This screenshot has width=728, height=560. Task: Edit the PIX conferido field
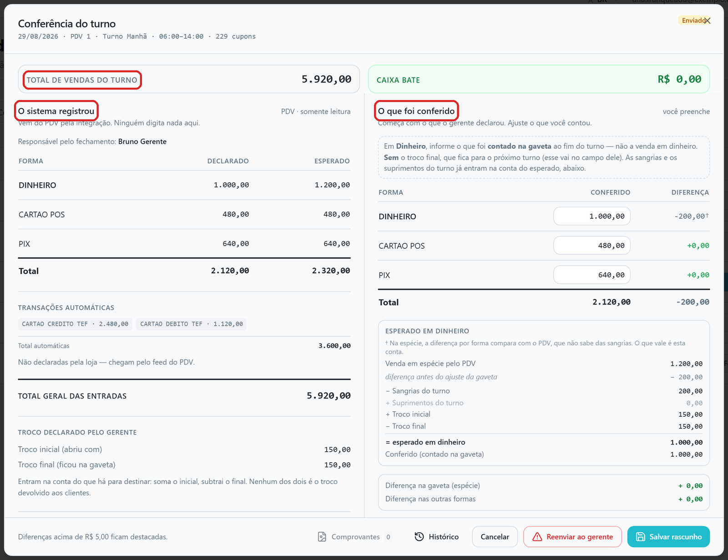tap(591, 275)
